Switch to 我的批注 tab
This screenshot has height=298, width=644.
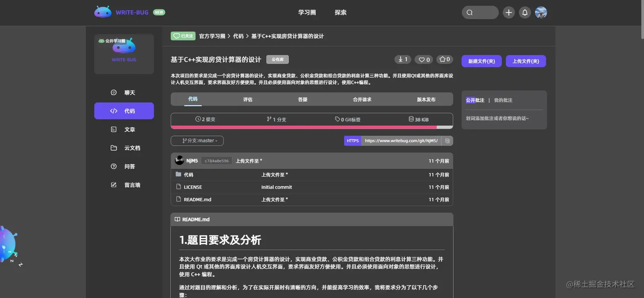[x=503, y=100]
